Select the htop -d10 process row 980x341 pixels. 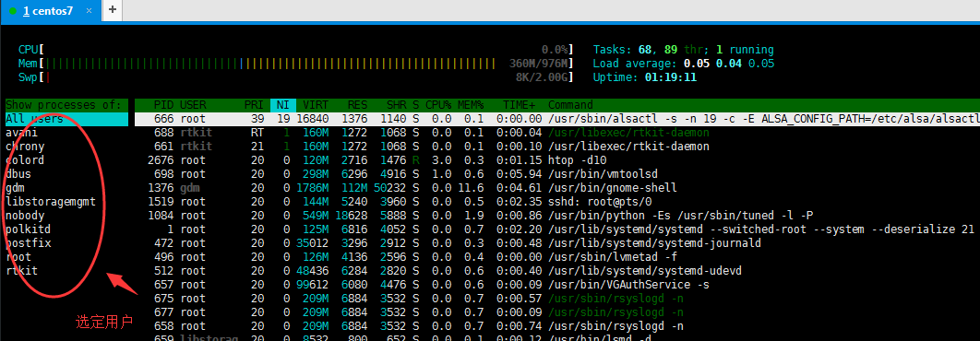click(557, 159)
